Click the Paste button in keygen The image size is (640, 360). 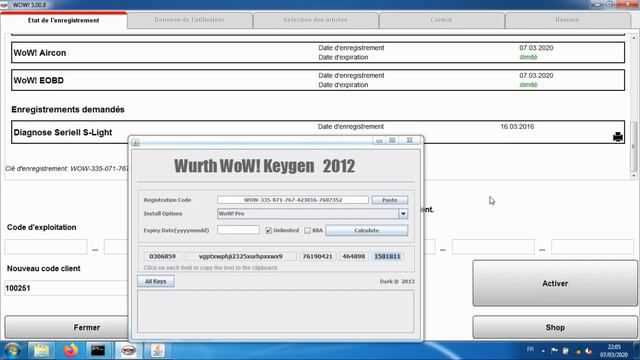pyautogui.click(x=389, y=200)
